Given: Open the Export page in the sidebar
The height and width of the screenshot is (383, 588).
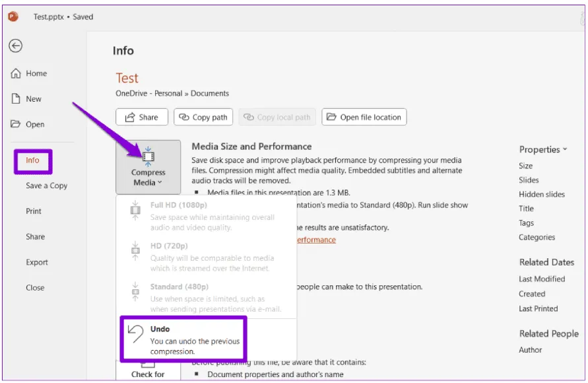Looking at the screenshot, I should [37, 262].
